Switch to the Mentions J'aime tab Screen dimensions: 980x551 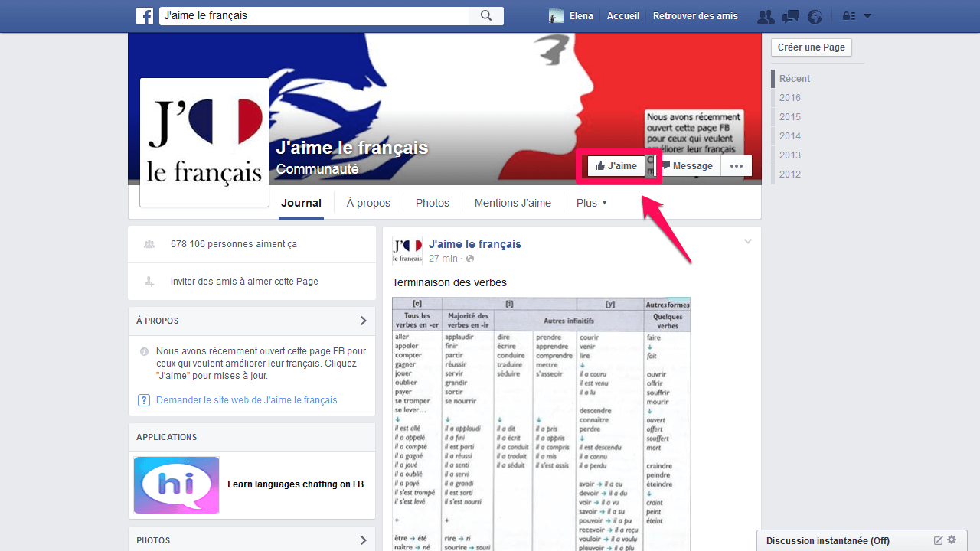pos(513,203)
